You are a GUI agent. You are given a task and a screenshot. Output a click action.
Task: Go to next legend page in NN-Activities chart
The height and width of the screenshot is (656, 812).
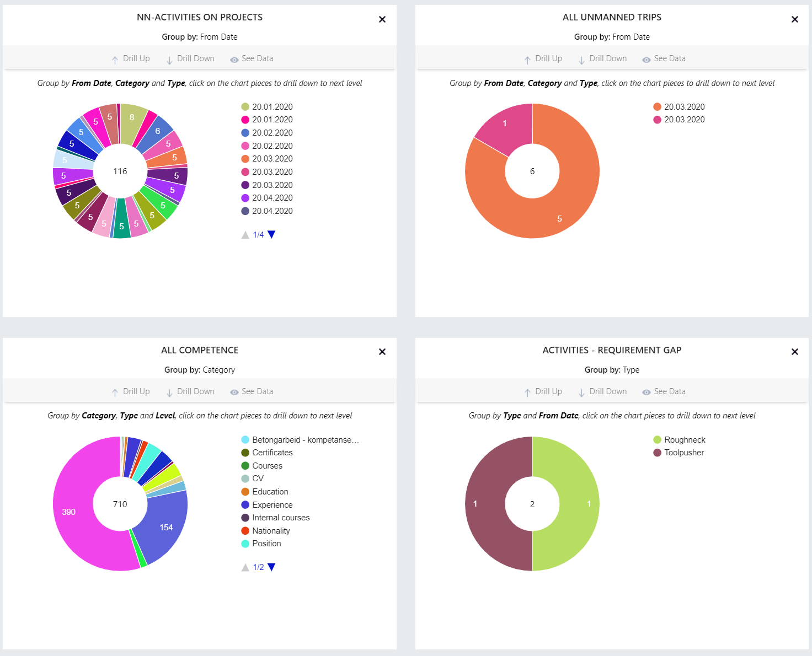point(271,235)
